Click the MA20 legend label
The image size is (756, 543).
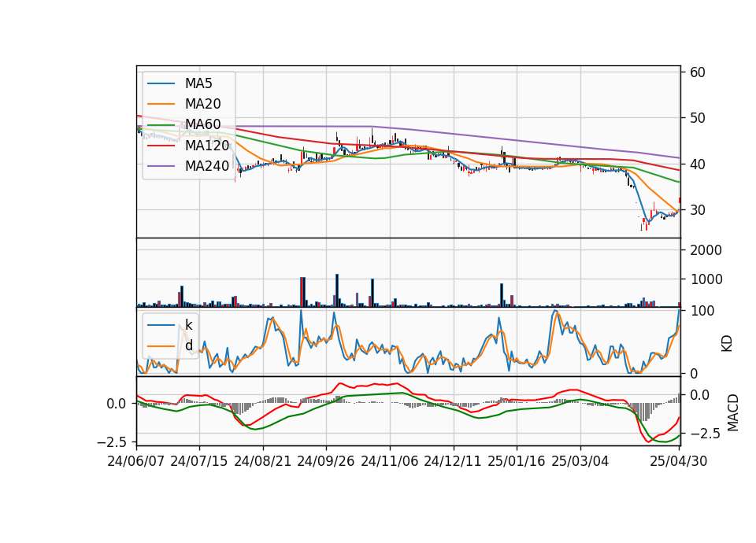coord(202,104)
